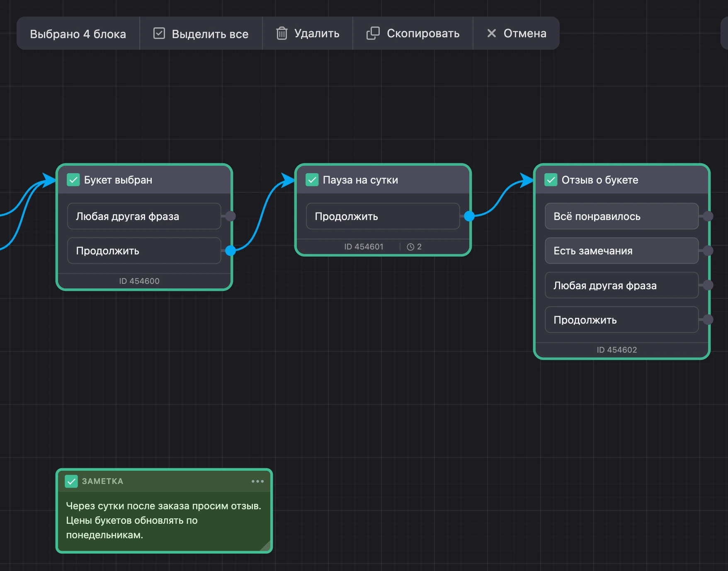Open the three-dots menu on Заметка
The image size is (728, 571).
257,481
